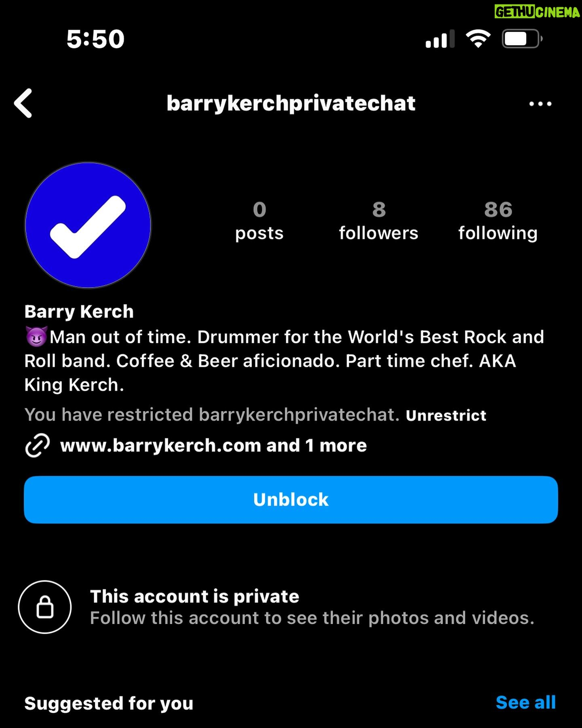Tap the 0 posts counter
582x728 pixels.
(259, 221)
